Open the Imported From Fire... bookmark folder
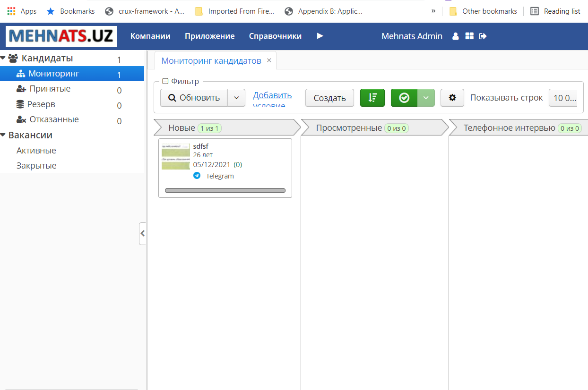 [x=235, y=11]
